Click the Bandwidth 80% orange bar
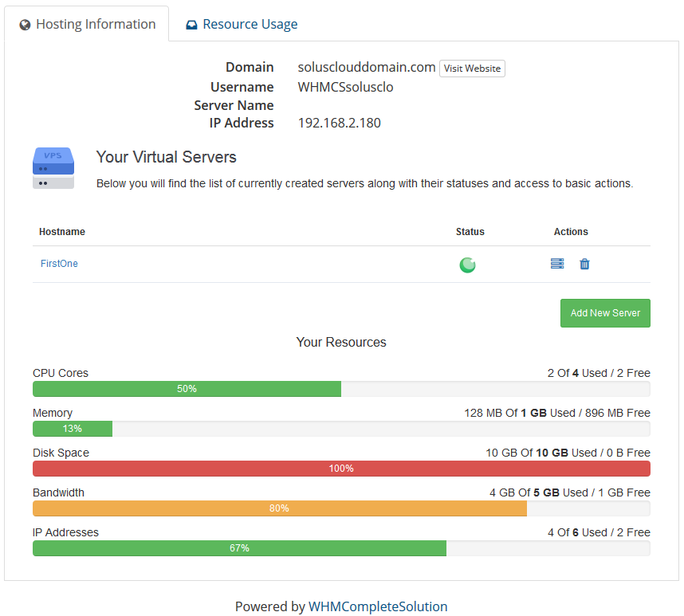The height and width of the screenshot is (616, 684). 280,508
